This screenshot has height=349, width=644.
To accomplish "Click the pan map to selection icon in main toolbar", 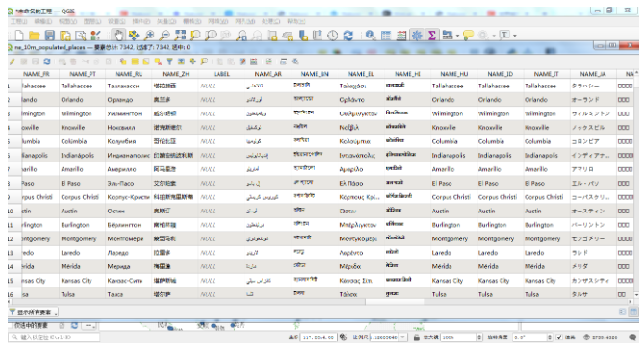I will (134, 36).
